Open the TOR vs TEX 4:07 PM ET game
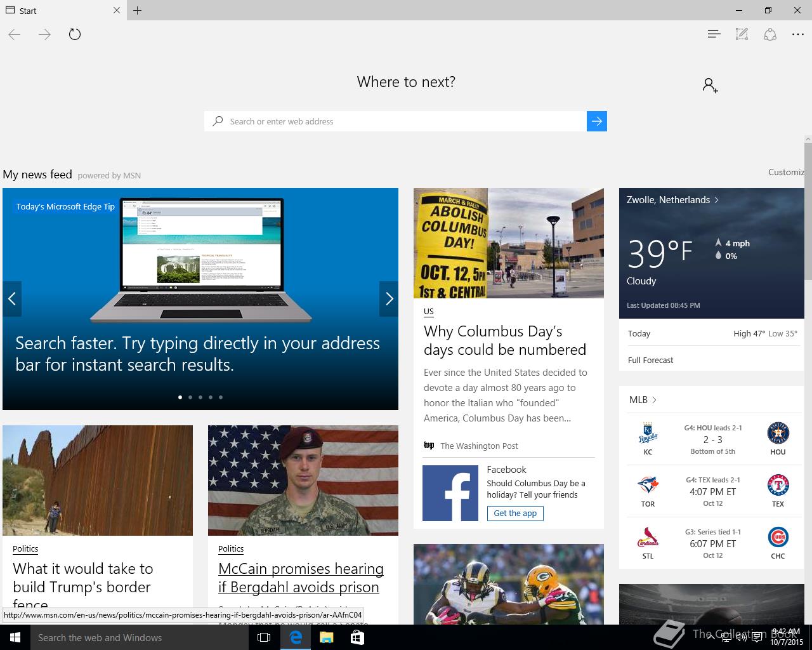The image size is (812, 650). tap(712, 491)
